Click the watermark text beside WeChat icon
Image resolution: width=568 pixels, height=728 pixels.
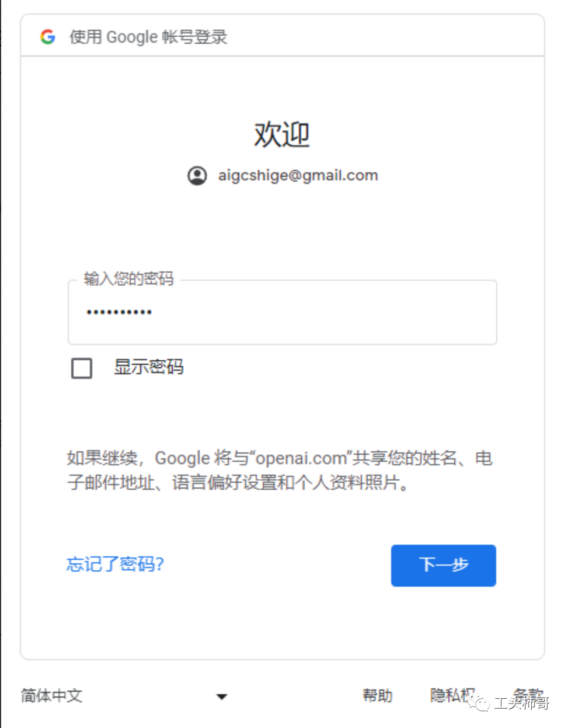[521, 703]
